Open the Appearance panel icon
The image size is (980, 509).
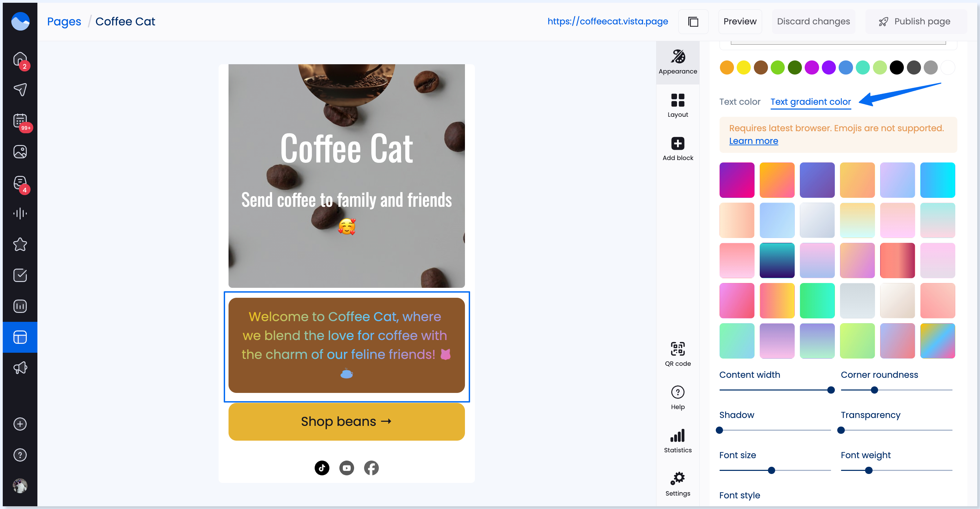point(678,57)
